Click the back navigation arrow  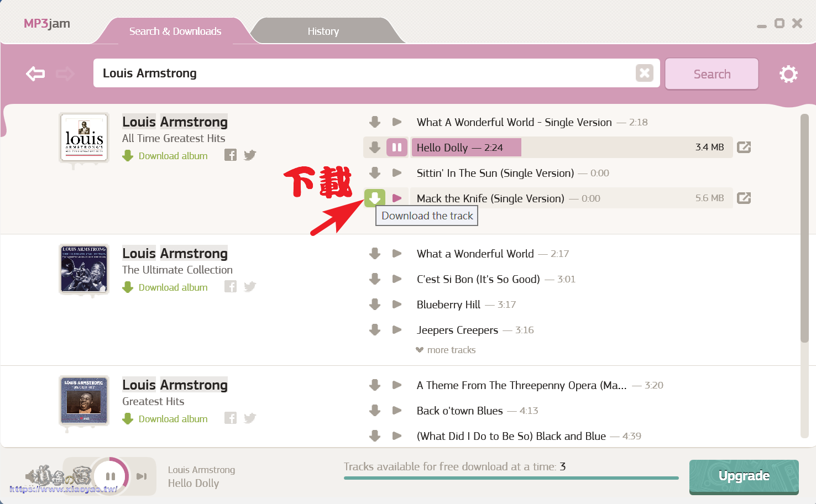click(x=35, y=73)
